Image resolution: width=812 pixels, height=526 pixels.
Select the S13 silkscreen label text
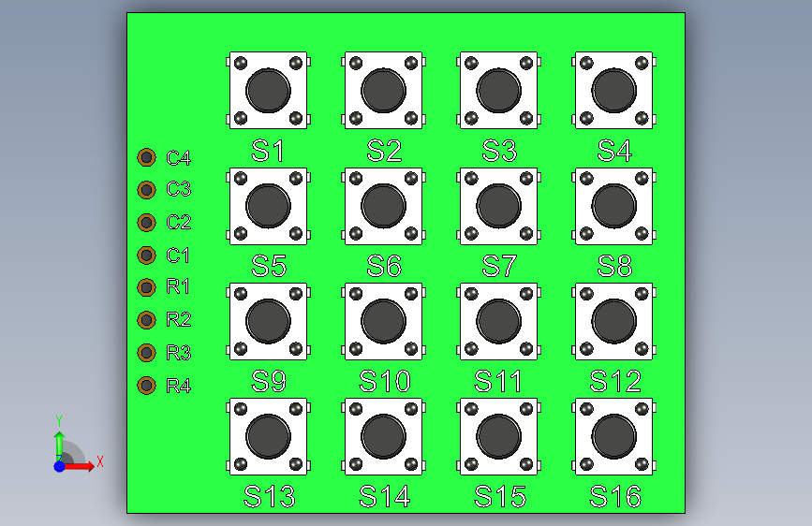coord(270,496)
